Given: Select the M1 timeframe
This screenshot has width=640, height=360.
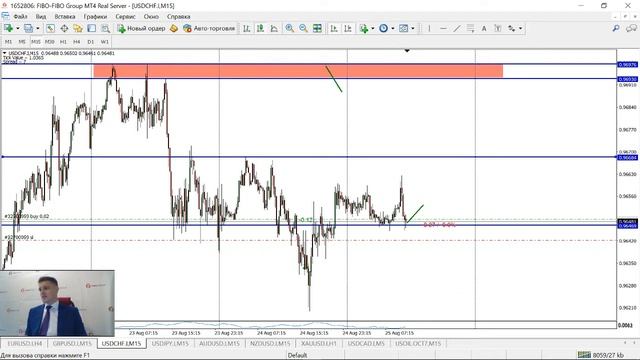Looking at the screenshot, I should coord(9,42).
